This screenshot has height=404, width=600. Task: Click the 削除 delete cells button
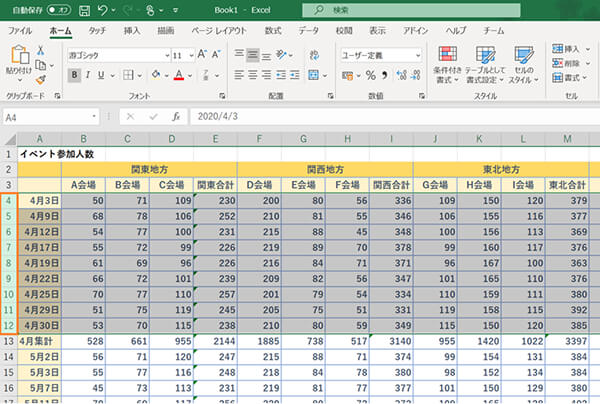[x=565, y=62]
